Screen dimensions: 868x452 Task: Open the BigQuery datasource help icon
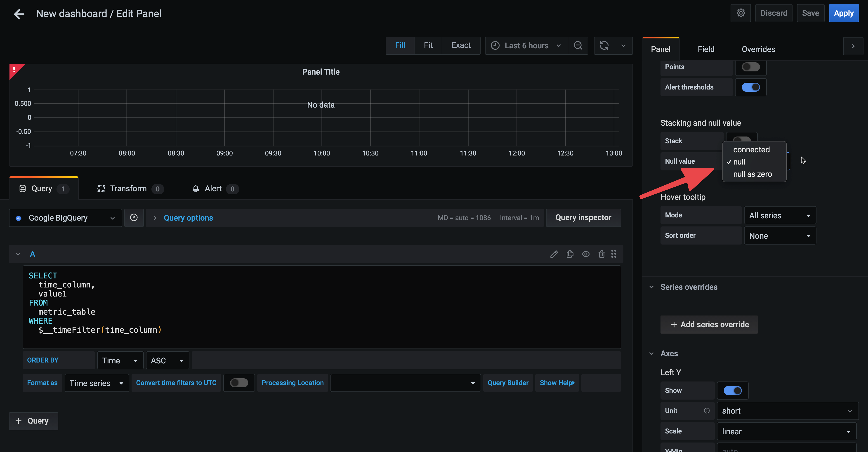coord(134,218)
